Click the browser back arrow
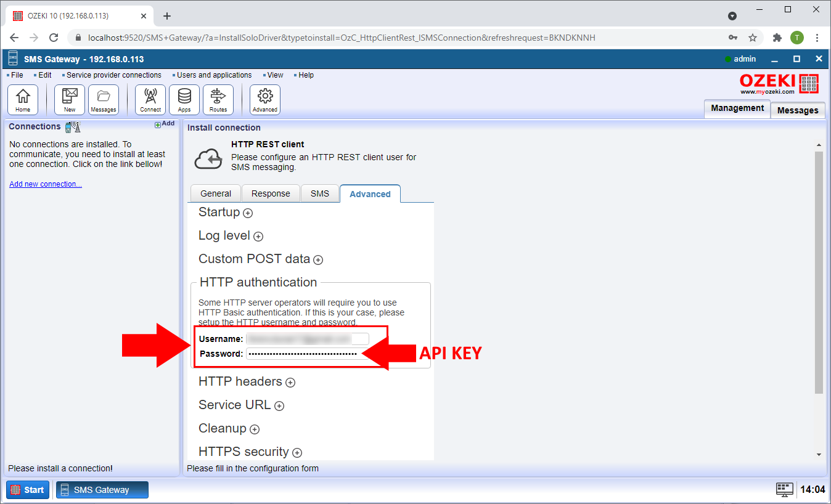This screenshot has width=831, height=504. 14,38
